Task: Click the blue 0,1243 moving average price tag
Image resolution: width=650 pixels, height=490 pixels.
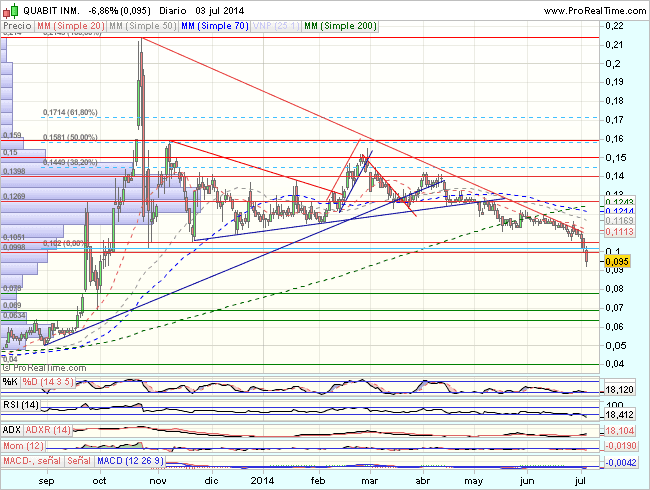Action: coord(622,203)
